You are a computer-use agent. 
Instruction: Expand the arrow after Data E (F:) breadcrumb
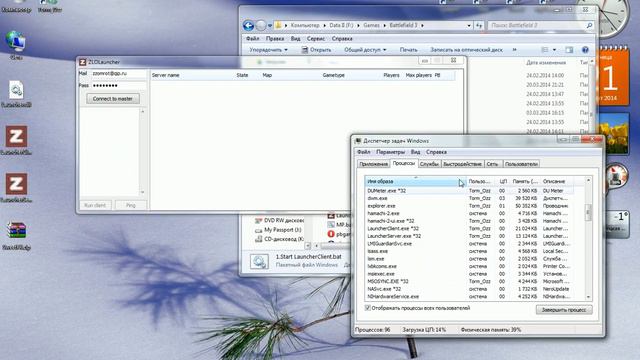point(358,25)
